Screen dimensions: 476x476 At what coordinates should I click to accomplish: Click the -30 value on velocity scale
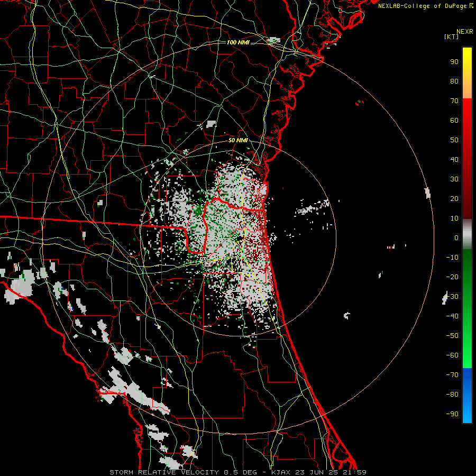pyautogui.click(x=452, y=297)
